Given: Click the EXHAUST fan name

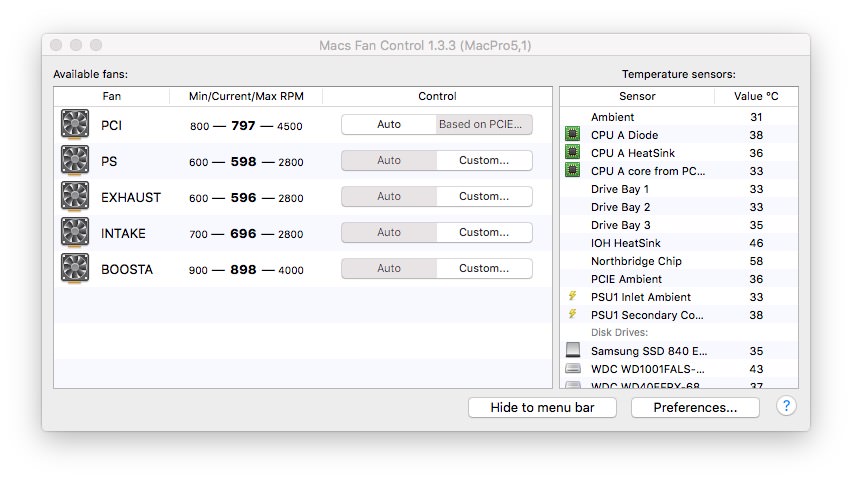Looking at the screenshot, I should pyautogui.click(x=131, y=197).
